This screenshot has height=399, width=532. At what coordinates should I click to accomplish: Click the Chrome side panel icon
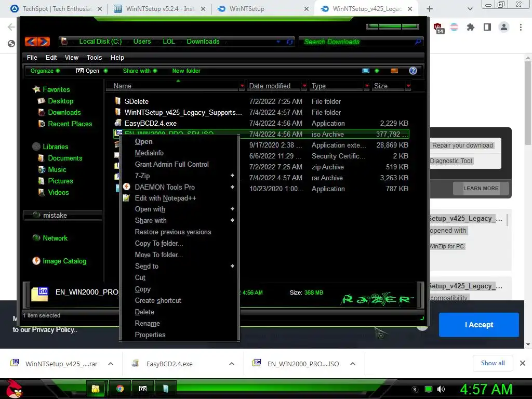click(487, 27)
